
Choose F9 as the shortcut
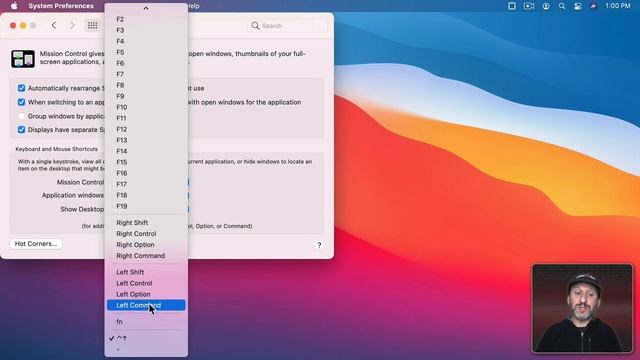point(146,96)
